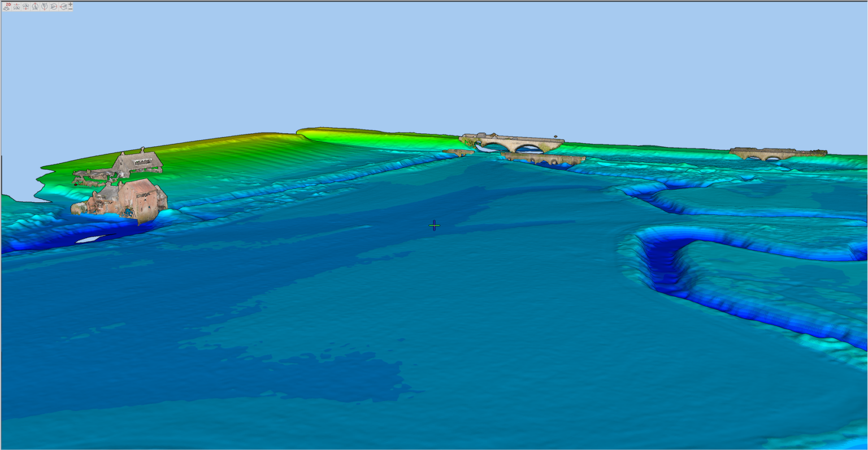868x450 pixels.
Task: Click the view from below 'B' icon
Action: tap(25, 7)
